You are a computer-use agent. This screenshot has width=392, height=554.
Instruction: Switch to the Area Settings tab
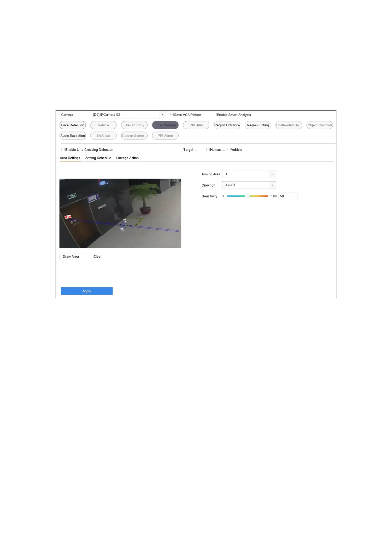[x=70, y=158]
